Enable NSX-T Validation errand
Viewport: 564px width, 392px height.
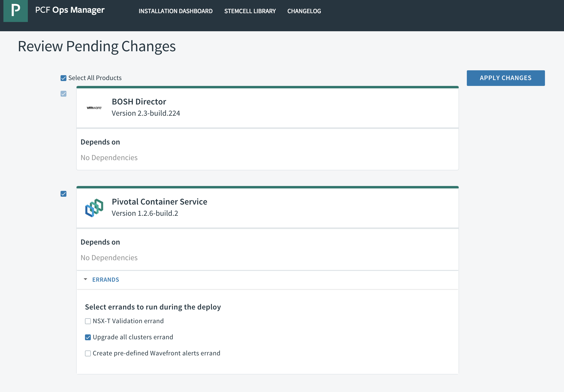[x=88, y=321]
